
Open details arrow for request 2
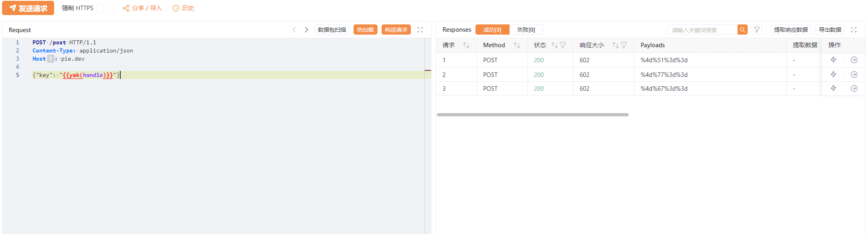pos(854,74)
